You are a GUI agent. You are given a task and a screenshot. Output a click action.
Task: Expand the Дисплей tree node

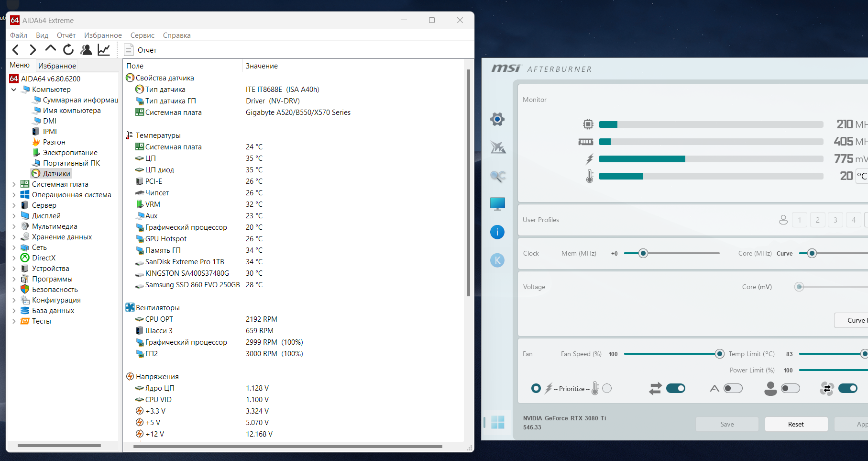[x=14, y=216]
